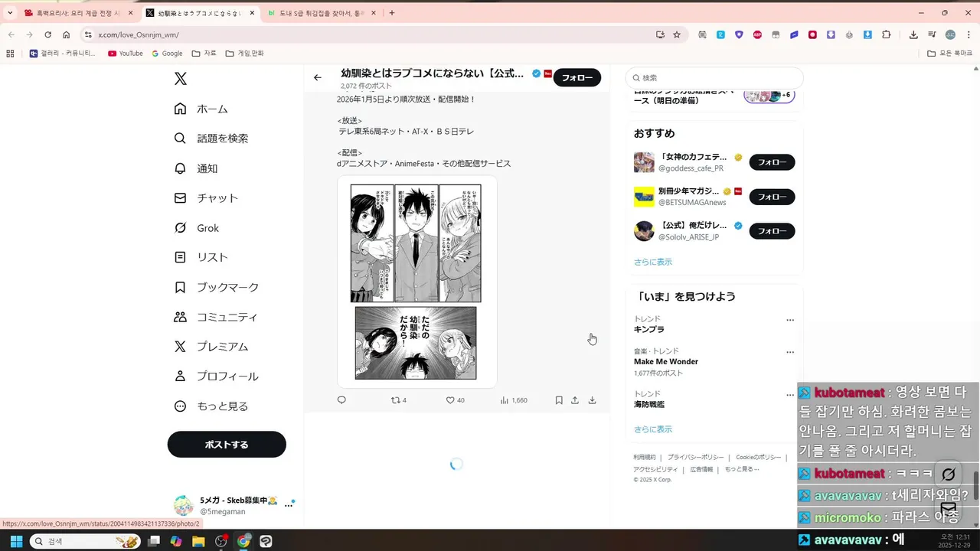Open Google bookmark
Screen dimensions: 980x551
[x=168, y=54]
